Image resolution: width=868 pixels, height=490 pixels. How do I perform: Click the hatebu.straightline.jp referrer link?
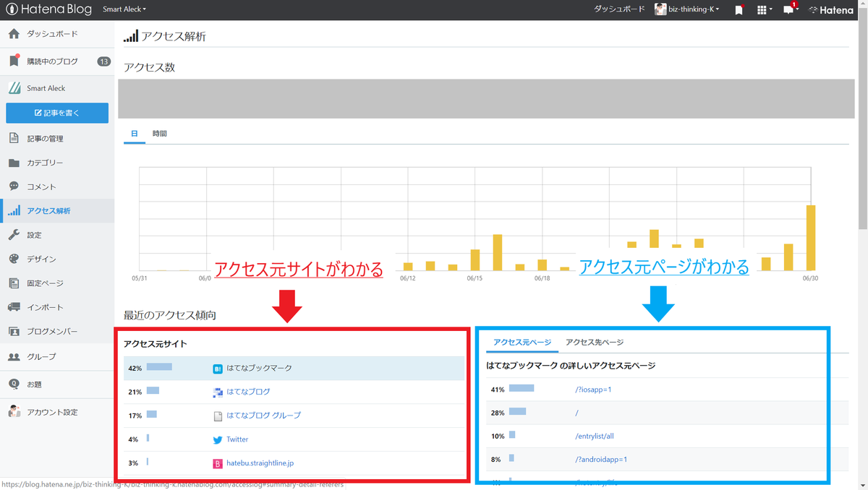coord(260,463)
